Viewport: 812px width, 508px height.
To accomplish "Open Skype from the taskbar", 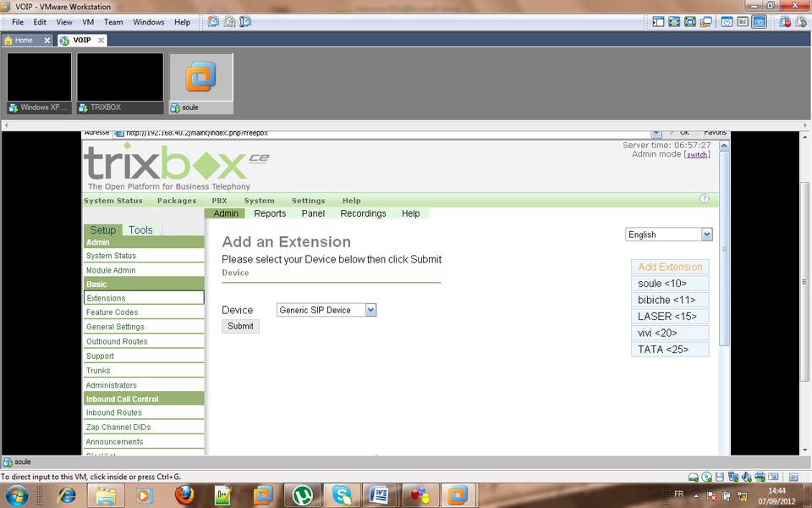I will pos(341,495).
